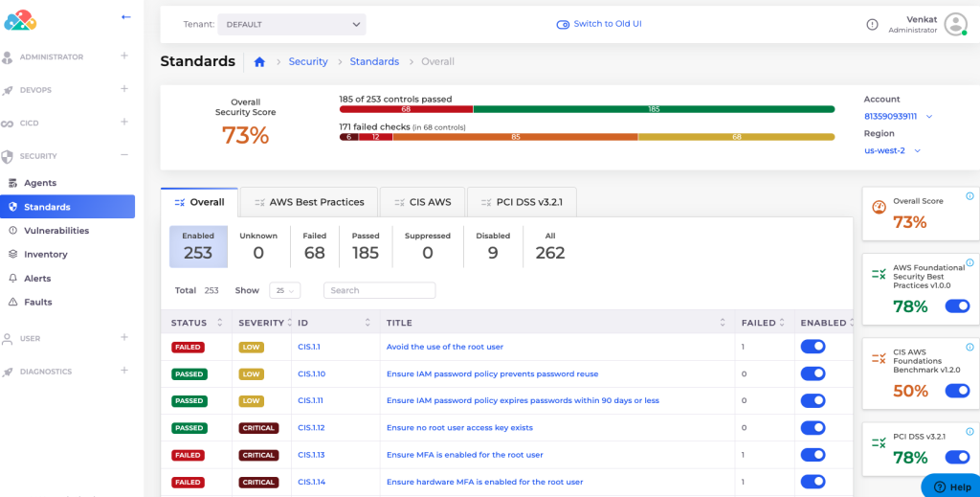Open the user profile avatar icon
This screenshot has width=980, height=497.
pos(955,24)
